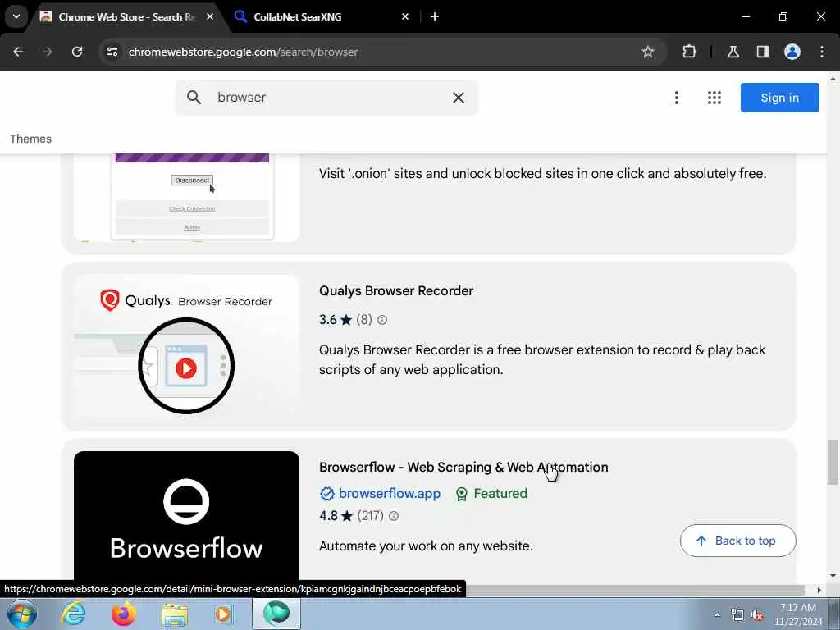Open the Themes category
This screenshot has width=840, height=630.
click(x=30, y=139)
